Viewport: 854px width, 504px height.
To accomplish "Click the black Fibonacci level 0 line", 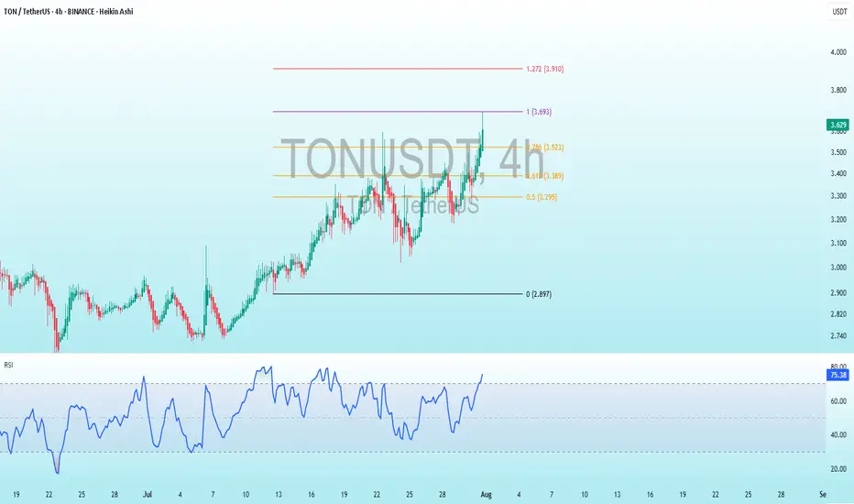I will click(398, 294).
